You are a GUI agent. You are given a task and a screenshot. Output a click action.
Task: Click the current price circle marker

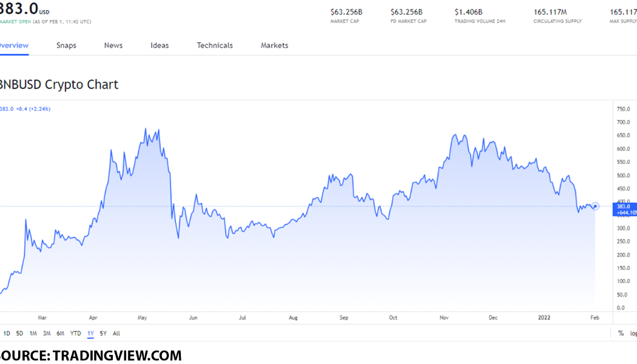point(596,206)
